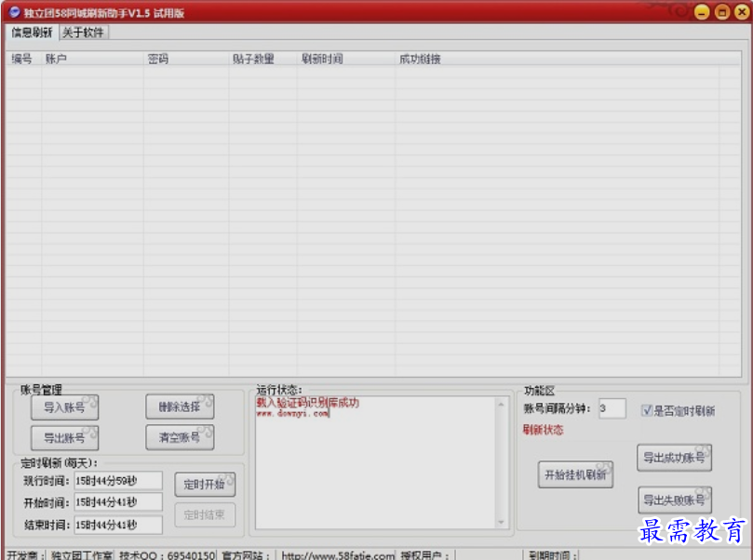Close the application window

pos(742,12)
